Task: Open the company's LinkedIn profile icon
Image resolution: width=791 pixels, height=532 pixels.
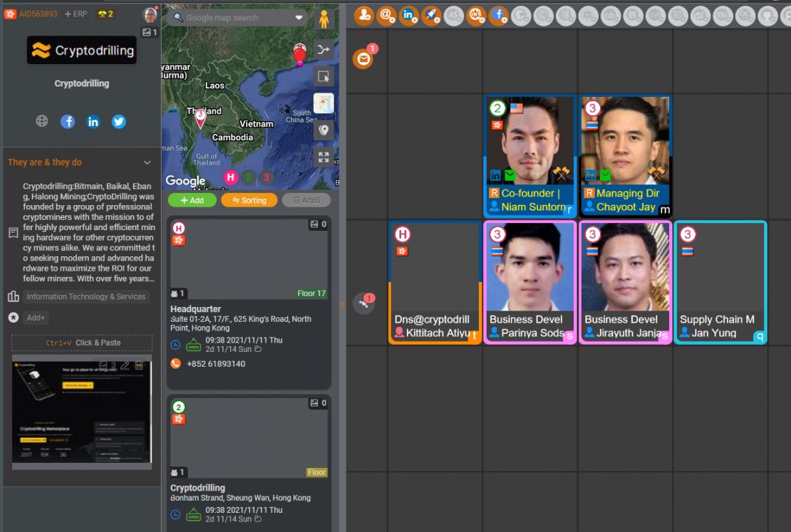Action: [93, 122]
